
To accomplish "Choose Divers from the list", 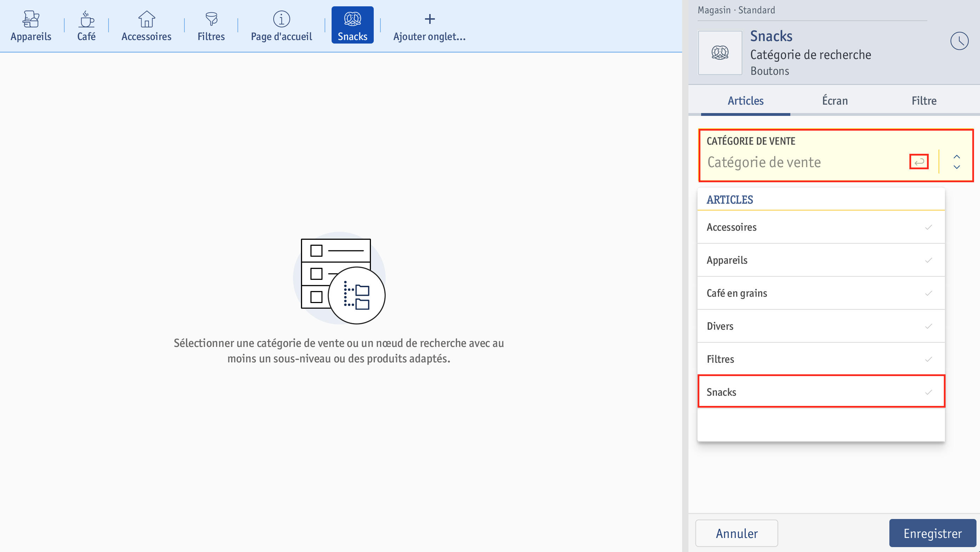I will [821, 326].
